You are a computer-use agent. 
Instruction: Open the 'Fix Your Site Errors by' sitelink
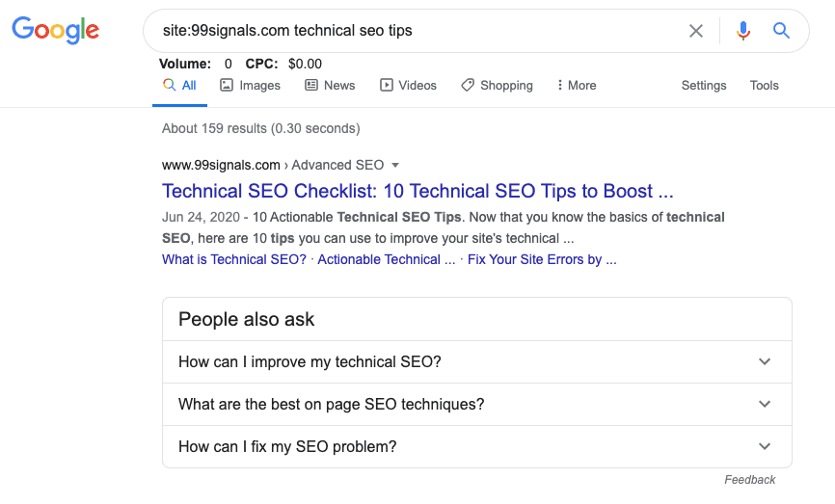(542, 259)
